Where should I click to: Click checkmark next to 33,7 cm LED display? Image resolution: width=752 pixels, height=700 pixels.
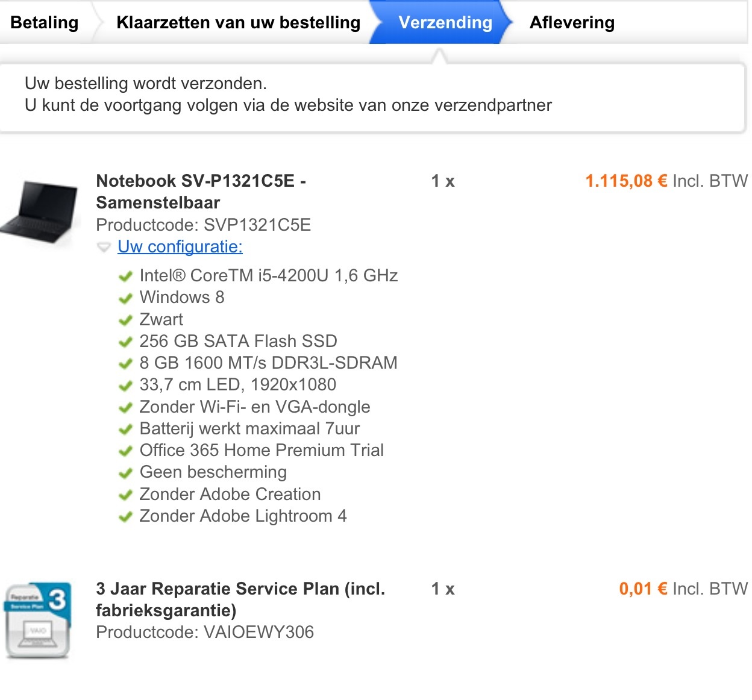click(x=125, y=386)
